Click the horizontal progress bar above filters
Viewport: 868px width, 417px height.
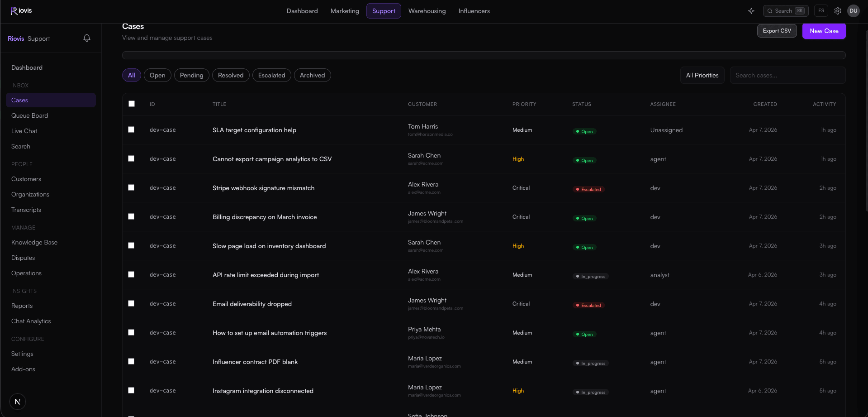(x=484, y=55)
